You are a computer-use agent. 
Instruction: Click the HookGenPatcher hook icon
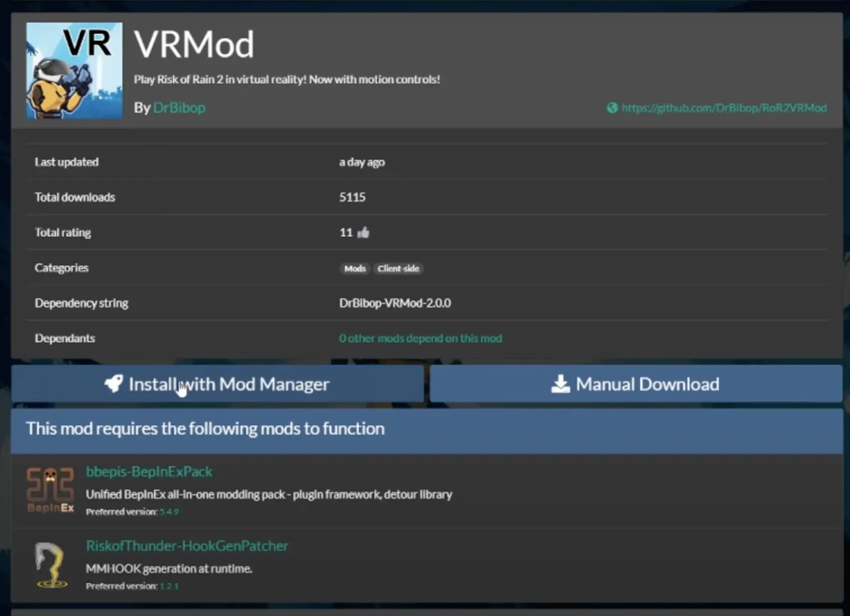click(x=50, y=564)
